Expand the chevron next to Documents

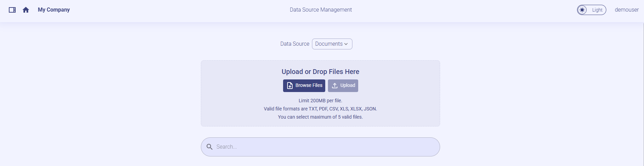tap(346, 44)
